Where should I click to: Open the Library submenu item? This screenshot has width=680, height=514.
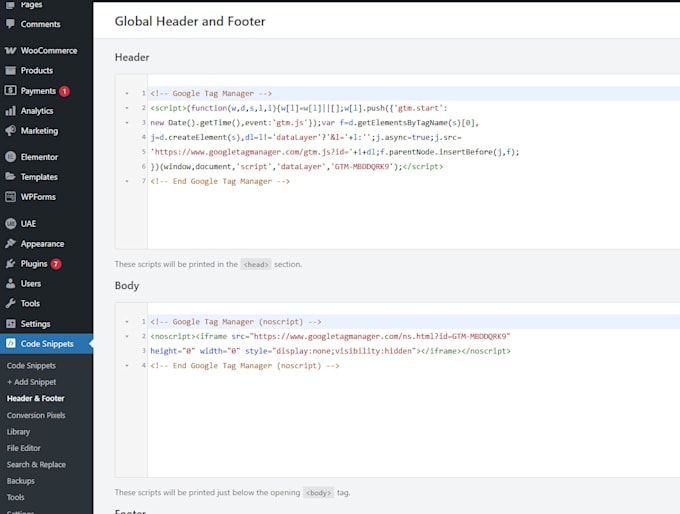coord(18,432)
